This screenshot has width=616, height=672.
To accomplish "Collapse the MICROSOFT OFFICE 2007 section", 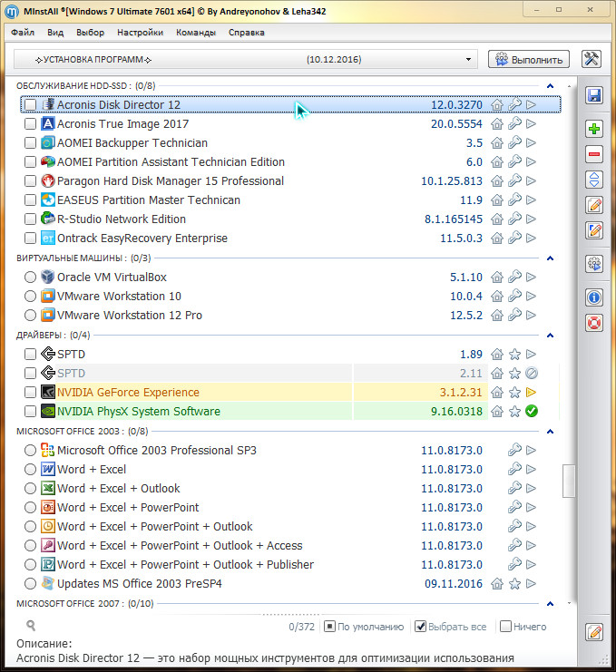I will [x=551, y=603].
